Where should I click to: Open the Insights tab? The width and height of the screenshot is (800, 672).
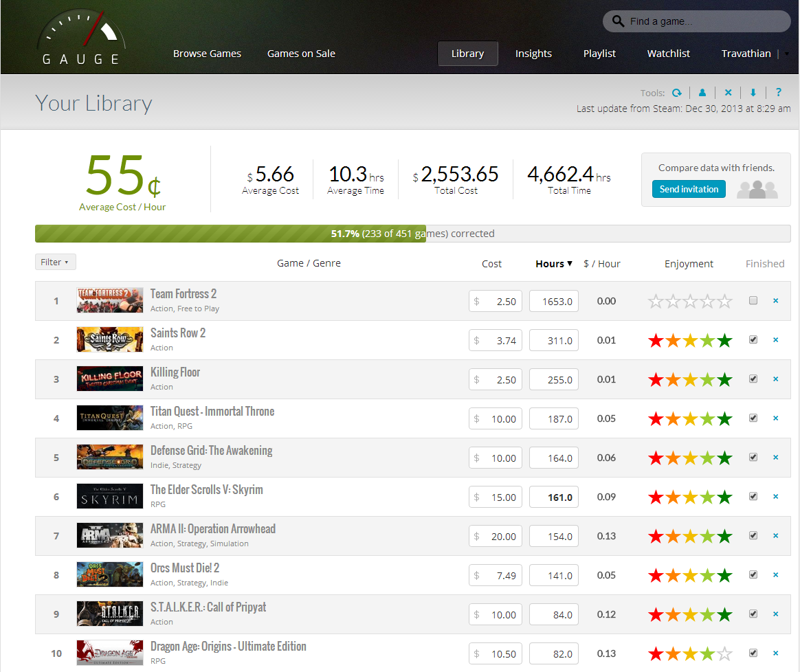click(533, 54)
